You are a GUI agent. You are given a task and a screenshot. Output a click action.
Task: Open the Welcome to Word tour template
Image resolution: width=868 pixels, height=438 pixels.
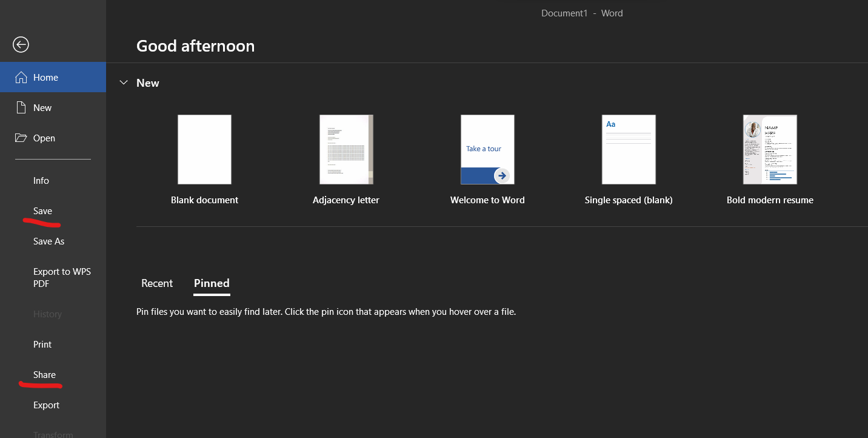tap(487, 150)
